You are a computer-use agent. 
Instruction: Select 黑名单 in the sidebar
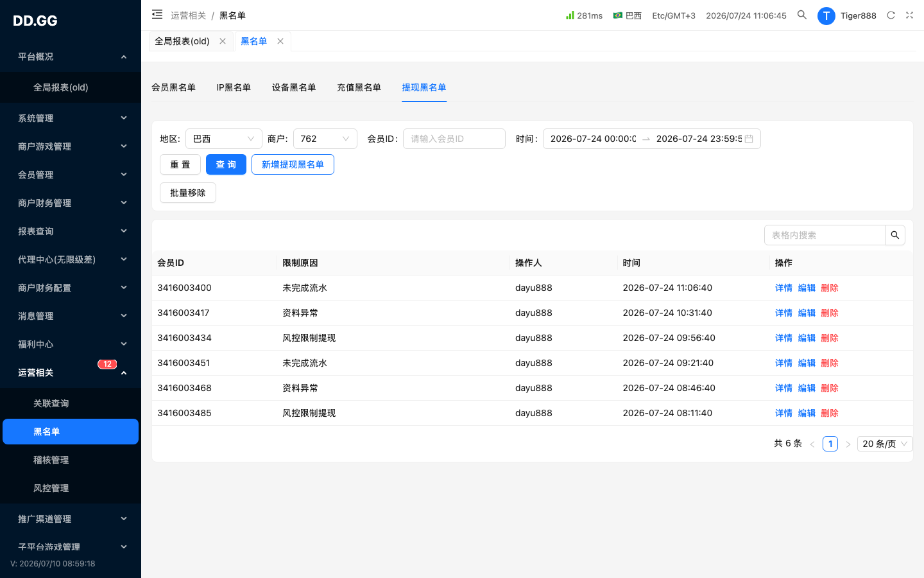(71, 432)
